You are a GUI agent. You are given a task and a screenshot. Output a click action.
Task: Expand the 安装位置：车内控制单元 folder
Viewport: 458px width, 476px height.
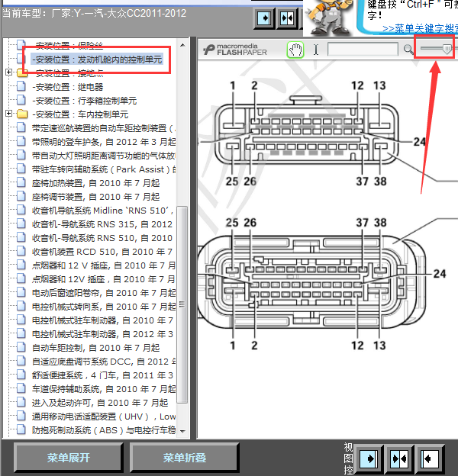(9, 114)
